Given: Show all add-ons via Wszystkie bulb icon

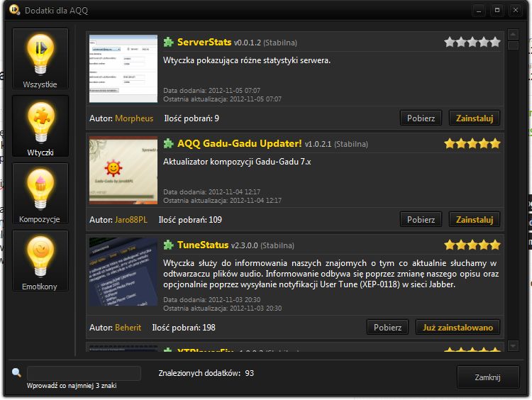Looking at the screenshot, I should (40, 59).
